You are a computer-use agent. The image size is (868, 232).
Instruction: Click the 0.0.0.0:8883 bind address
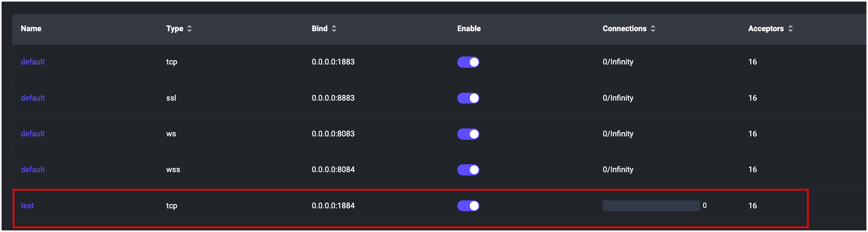pos(333,98)
